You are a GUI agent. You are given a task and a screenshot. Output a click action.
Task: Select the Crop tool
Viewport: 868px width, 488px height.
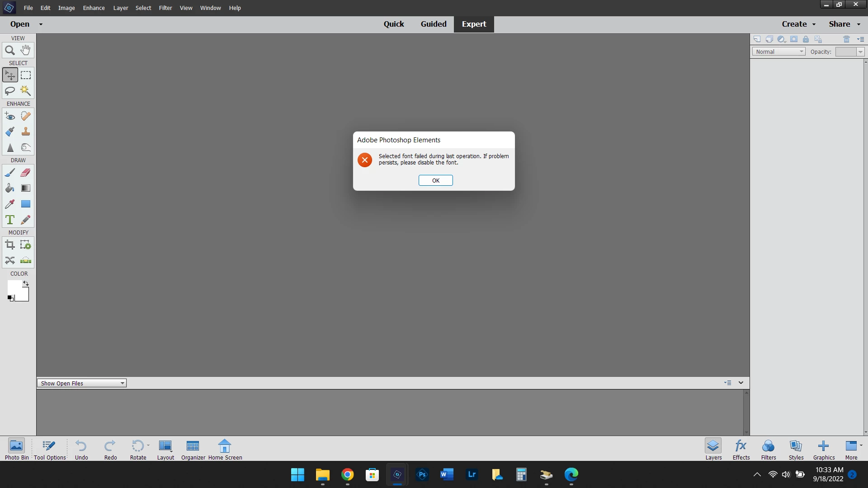tap(10, 245)
